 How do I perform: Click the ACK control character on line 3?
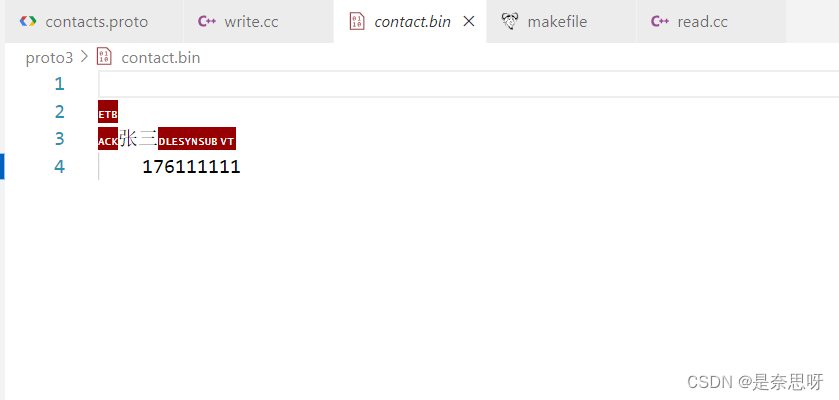tap(108, 139)
